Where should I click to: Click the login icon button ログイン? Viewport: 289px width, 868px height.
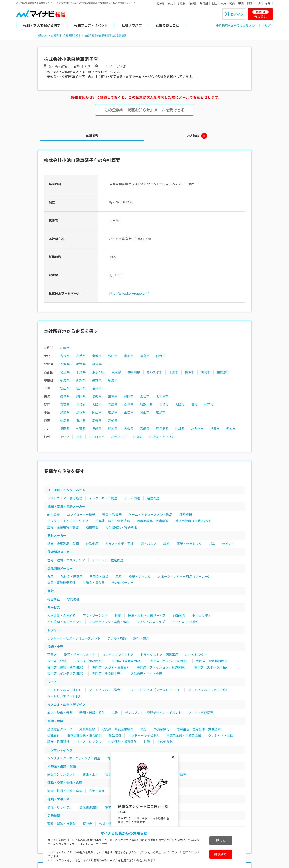[234, 14]
